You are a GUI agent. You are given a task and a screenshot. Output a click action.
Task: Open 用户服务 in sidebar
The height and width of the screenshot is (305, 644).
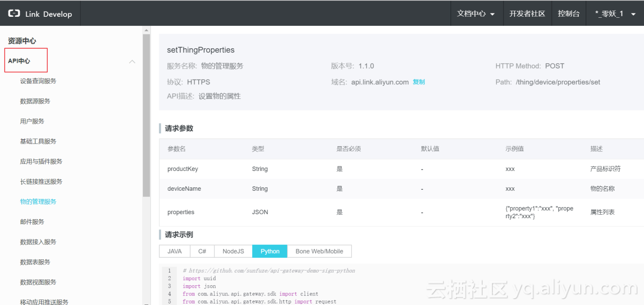click(x=32, y=121)
